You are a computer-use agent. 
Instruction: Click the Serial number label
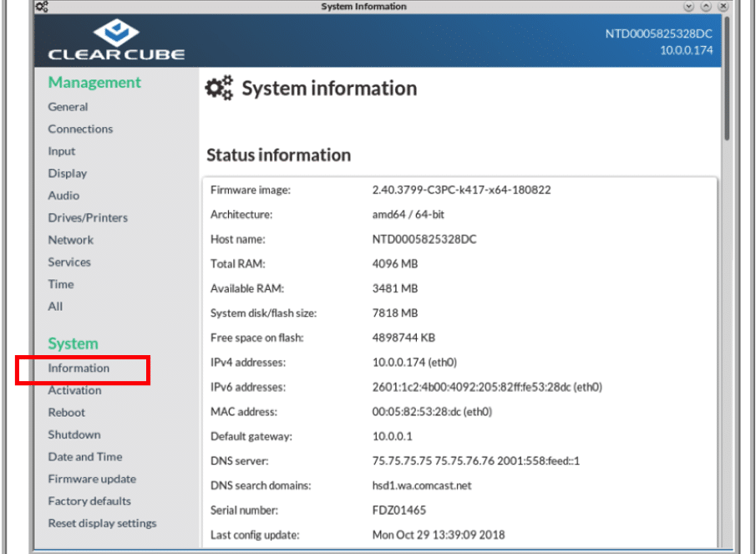pos(244,510)
